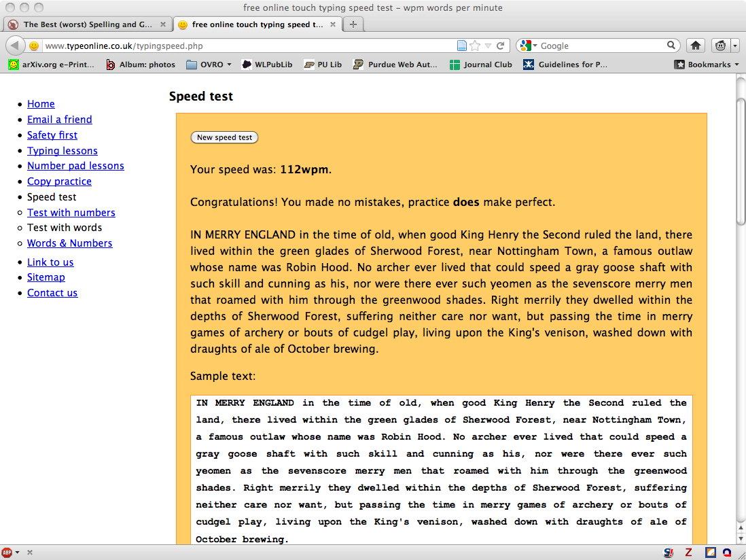Reload the page with the refresh icon
The image size is (746, 560).
(x=501, y=46)
